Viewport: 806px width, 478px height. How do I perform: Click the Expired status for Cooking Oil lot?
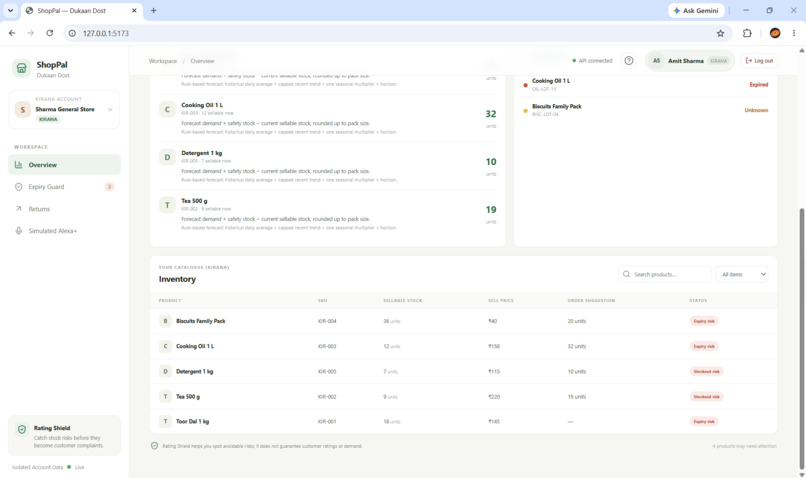tap(758, 84)
